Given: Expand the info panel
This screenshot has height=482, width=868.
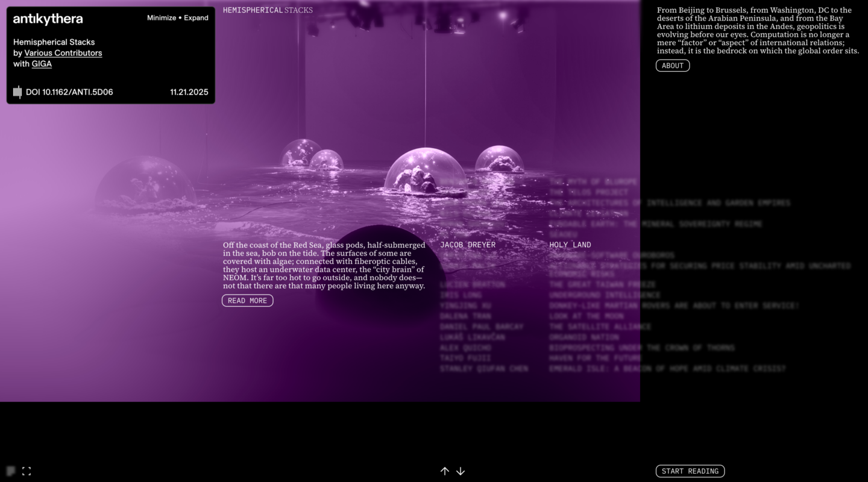Looking at the screenshot, I should tap(196, 18).
